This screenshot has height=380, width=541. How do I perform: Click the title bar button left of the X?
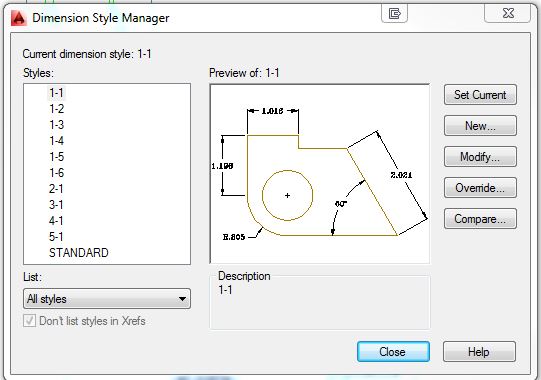tap(394, 13)
